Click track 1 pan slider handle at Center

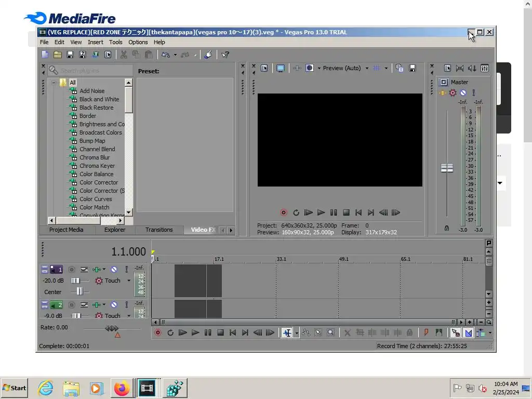79,291
